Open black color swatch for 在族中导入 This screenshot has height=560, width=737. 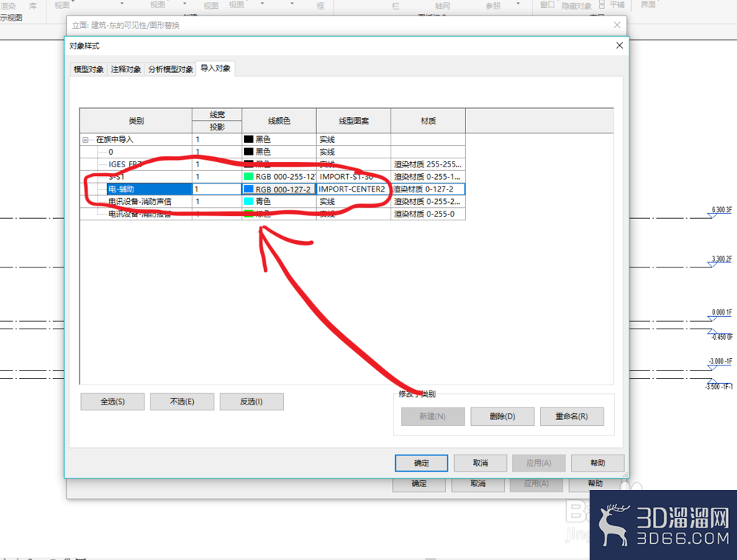tap(248, 139)
